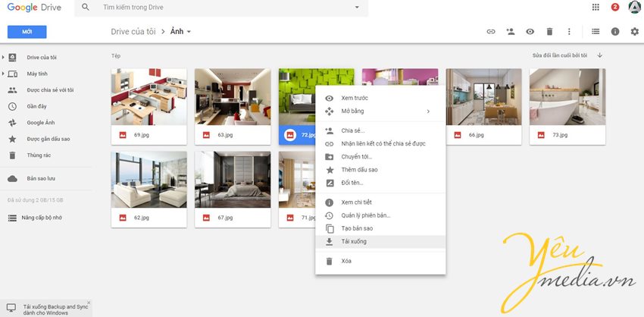This screenshot has height=317, width=644.
Task: Select the 69.jpg office thumbnail
Action: pyautogui.click(x=148, y=96)
